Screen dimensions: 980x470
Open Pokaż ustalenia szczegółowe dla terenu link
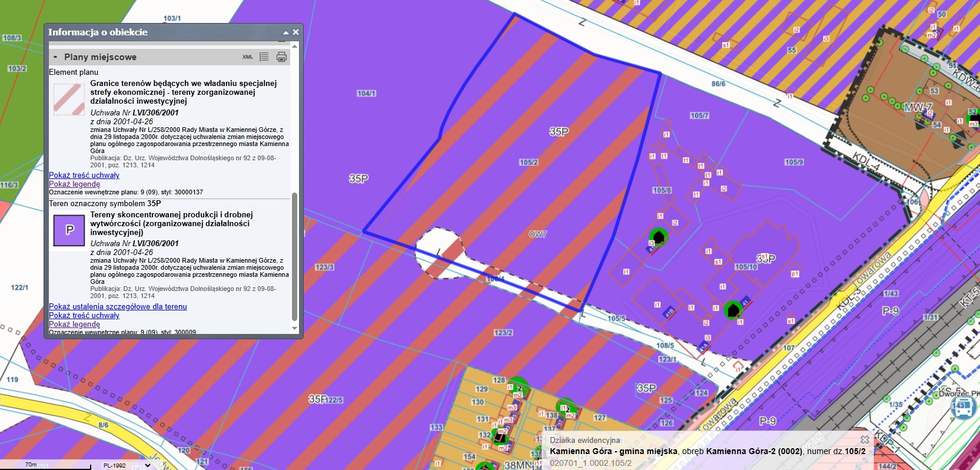pos(118,306)
